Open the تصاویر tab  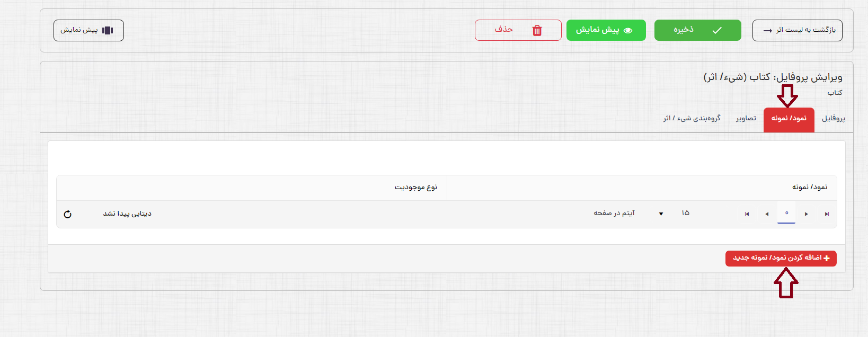click(x=746, y=119)
